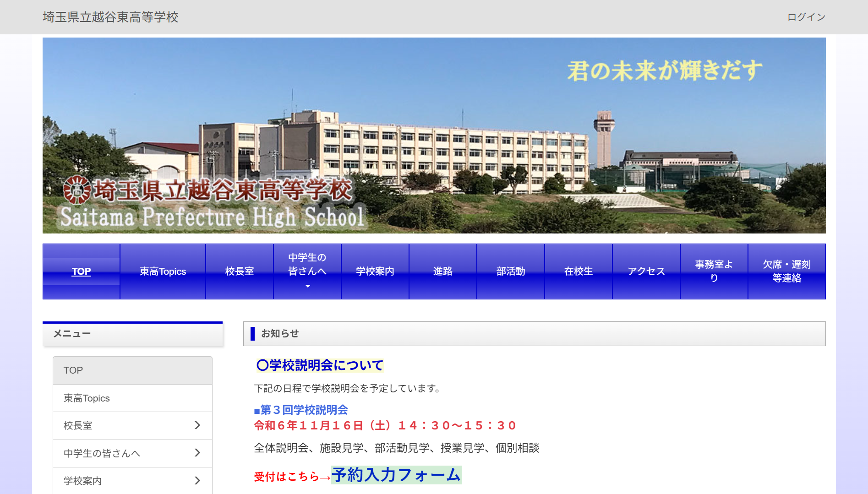Click the 全体説明会、施設見学 description line
This screenshot has height=494, width=868.
397,448
